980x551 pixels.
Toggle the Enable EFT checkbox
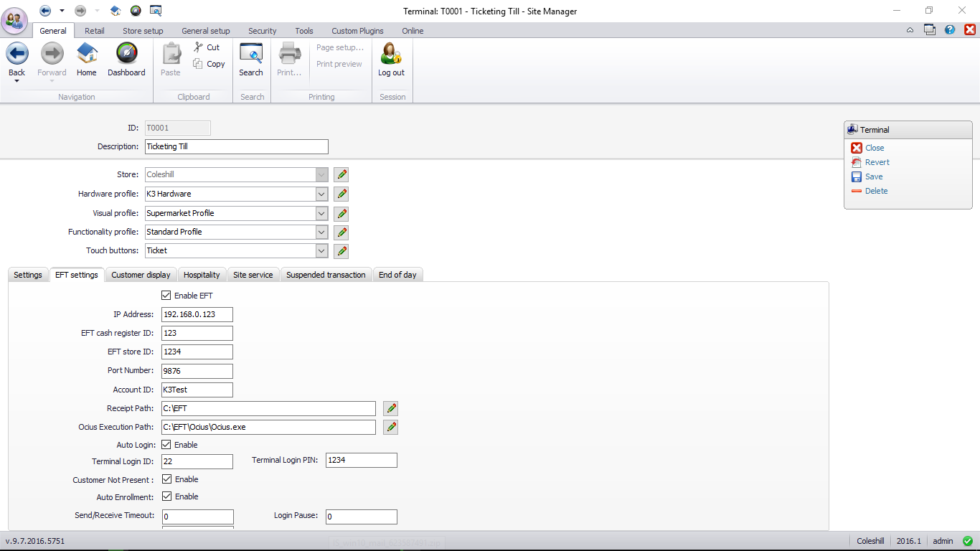tap(166, 296)
